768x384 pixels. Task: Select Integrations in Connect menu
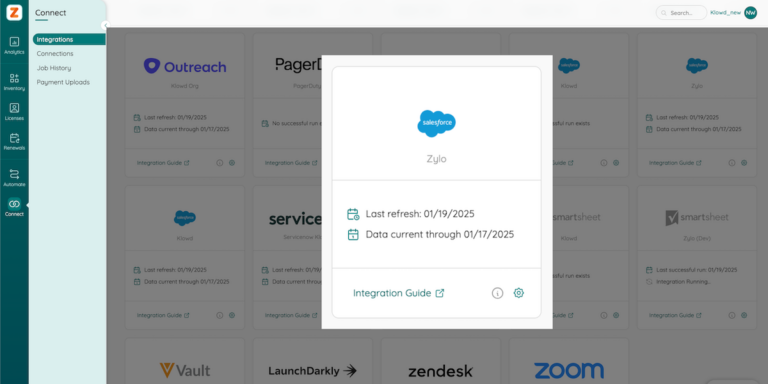69,39
